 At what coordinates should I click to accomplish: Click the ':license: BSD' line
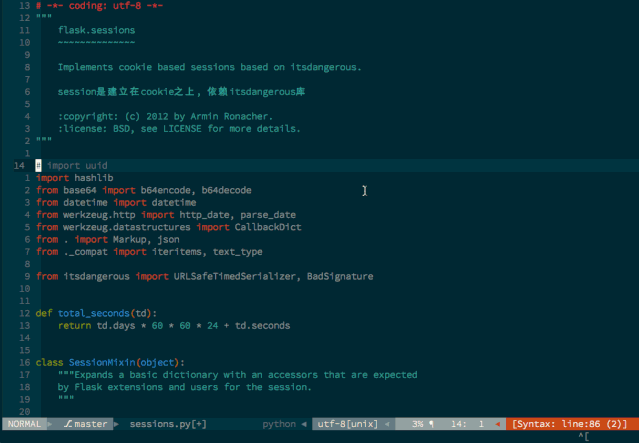(x=179, y=129)
